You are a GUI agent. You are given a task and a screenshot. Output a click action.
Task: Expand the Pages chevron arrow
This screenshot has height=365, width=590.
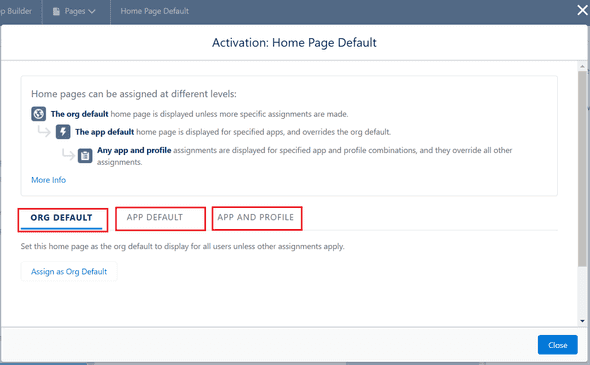click(x=91, y=12)
